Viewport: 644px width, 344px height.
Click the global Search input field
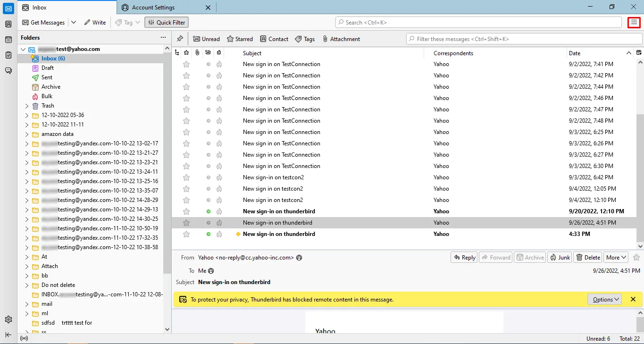478,22
